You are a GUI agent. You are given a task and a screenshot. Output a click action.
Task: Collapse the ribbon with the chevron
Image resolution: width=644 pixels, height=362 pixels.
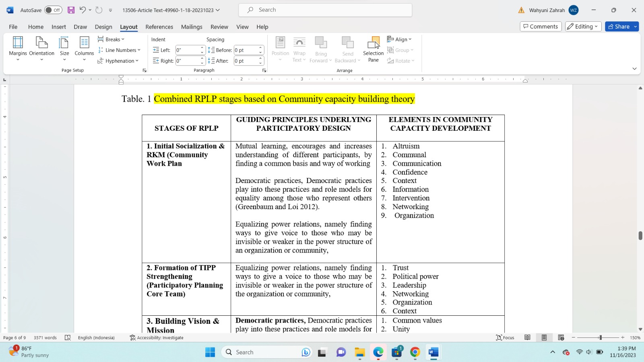pos(634,69)
